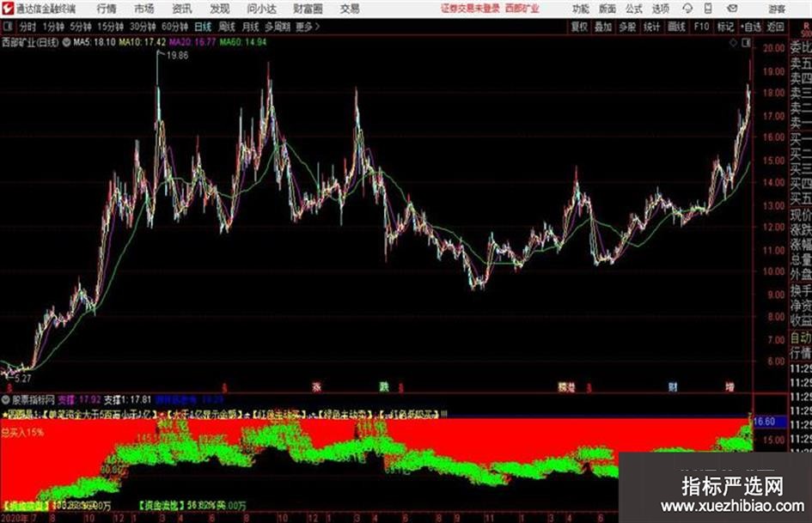Switch to the 5分钟 period tab

[81, 27]
